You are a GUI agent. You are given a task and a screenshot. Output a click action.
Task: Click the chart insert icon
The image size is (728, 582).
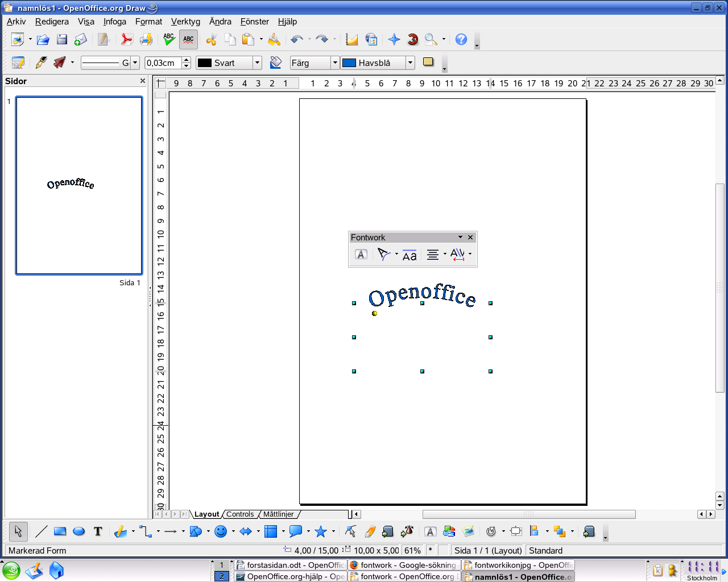(352, 39)
